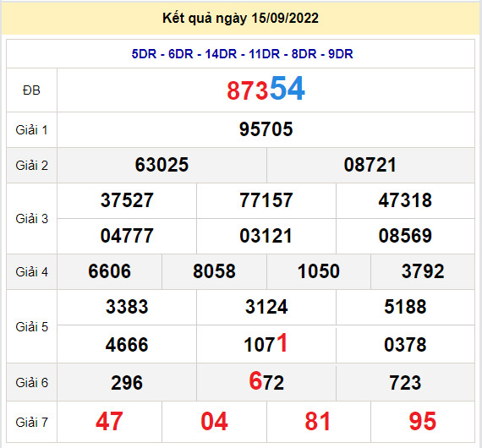Click Giải 3 number 77157
This screenshot has width=482, height=448.
click(266, 200)
